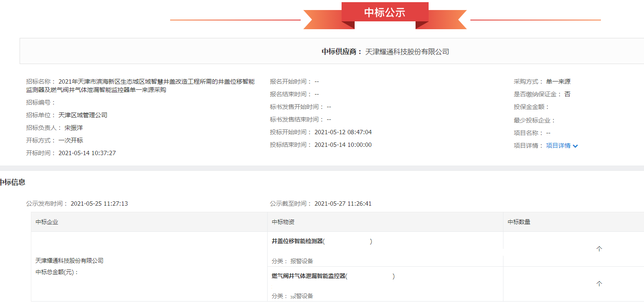Click the 采购方式 value 单一来源
This screenshot has width=644, height=302.
tap(558, 81)
